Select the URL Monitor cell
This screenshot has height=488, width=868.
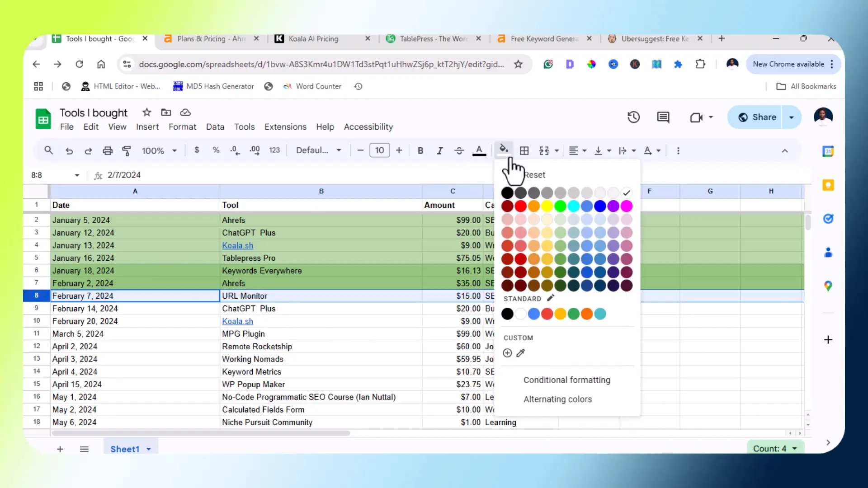[321, 296]
